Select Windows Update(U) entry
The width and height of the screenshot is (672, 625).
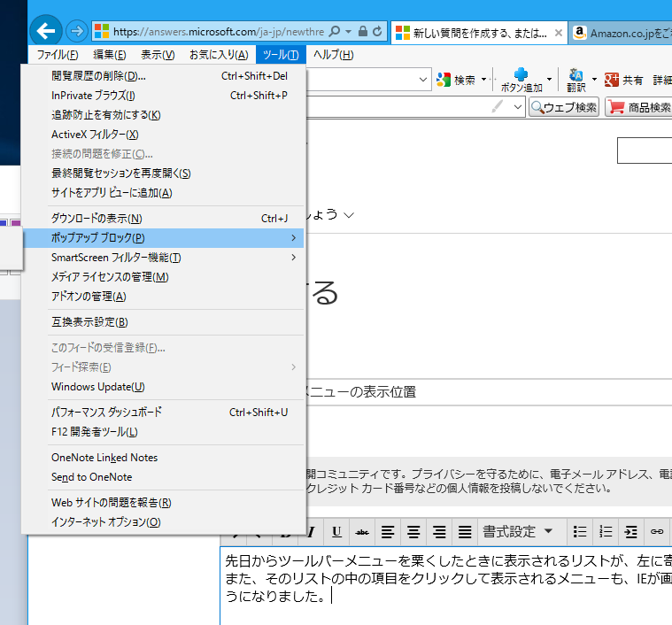point(164,387)
